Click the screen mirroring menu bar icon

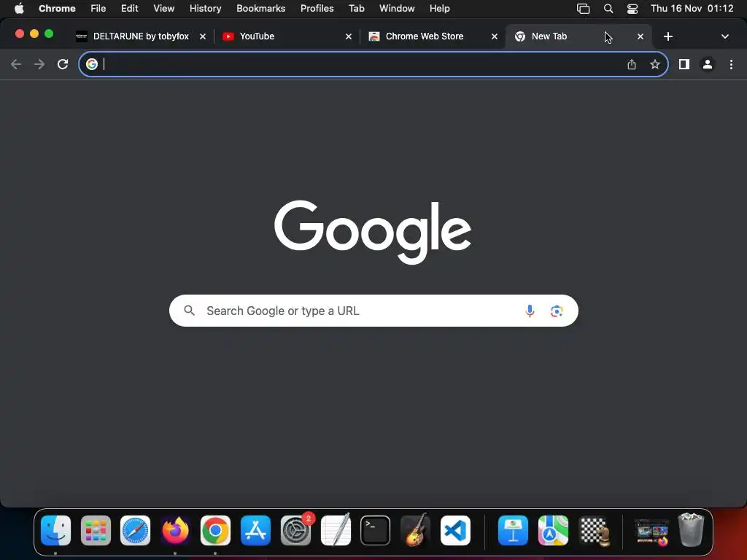coord(583,9)
